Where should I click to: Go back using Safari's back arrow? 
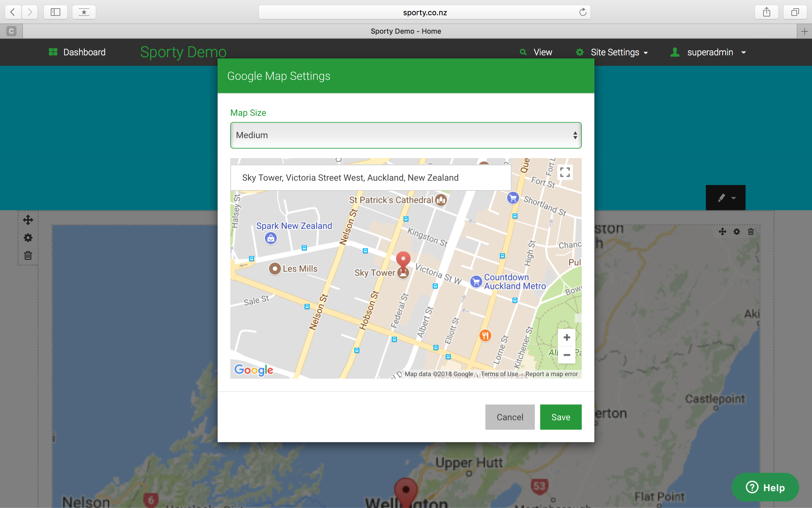click(13, 12)
